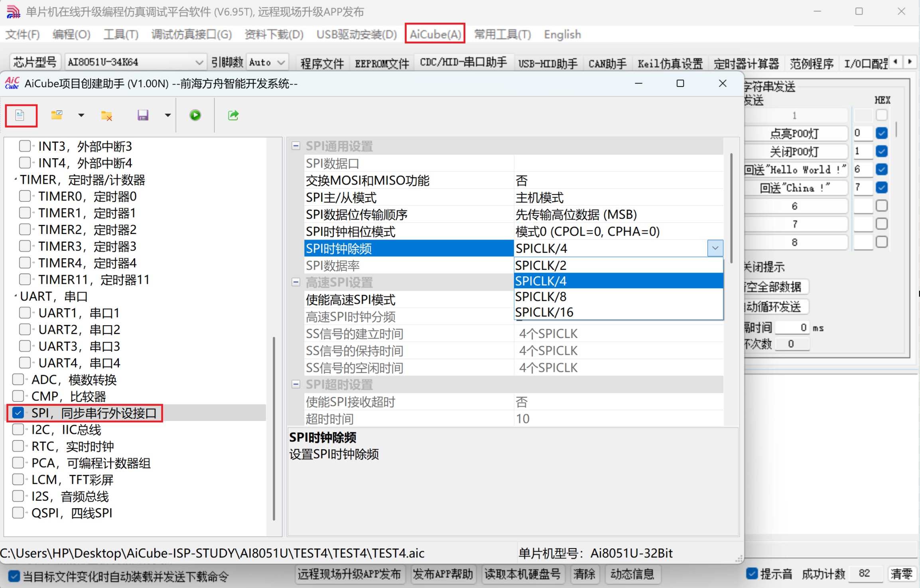Toggle HEX checkbox for 回送"China !" row

[882, 187]
